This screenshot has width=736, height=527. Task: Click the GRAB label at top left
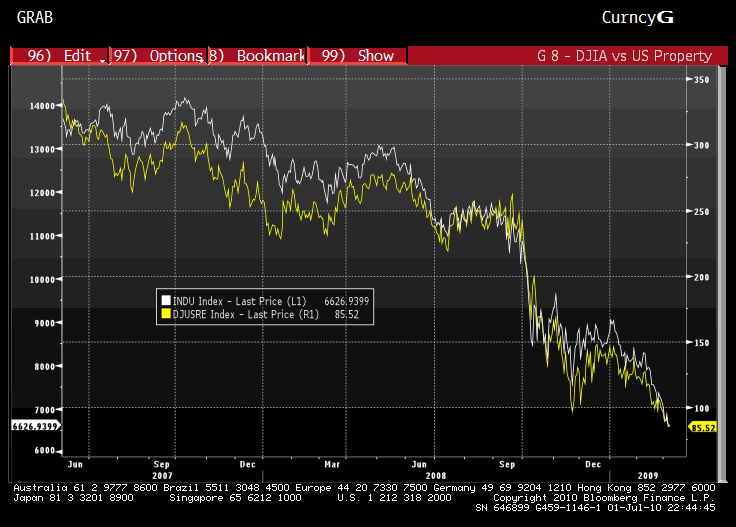(x=35, y=17)
